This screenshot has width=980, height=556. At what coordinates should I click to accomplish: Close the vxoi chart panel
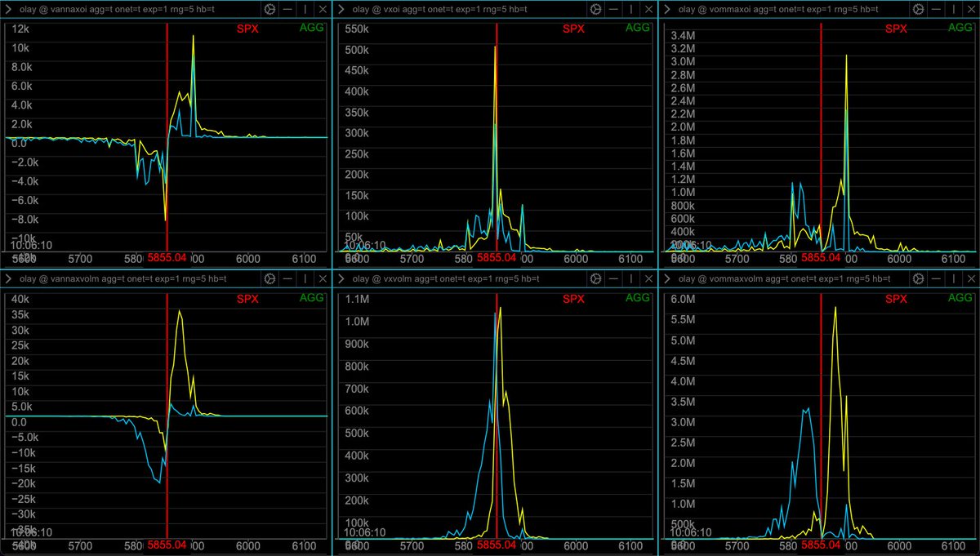pos(648,9)
